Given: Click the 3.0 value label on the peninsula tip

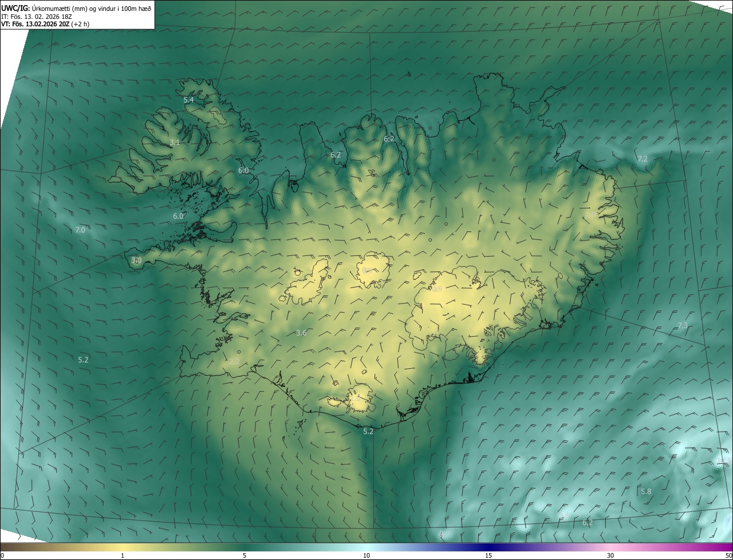Looking at the screenshot, I should (136, 260).
